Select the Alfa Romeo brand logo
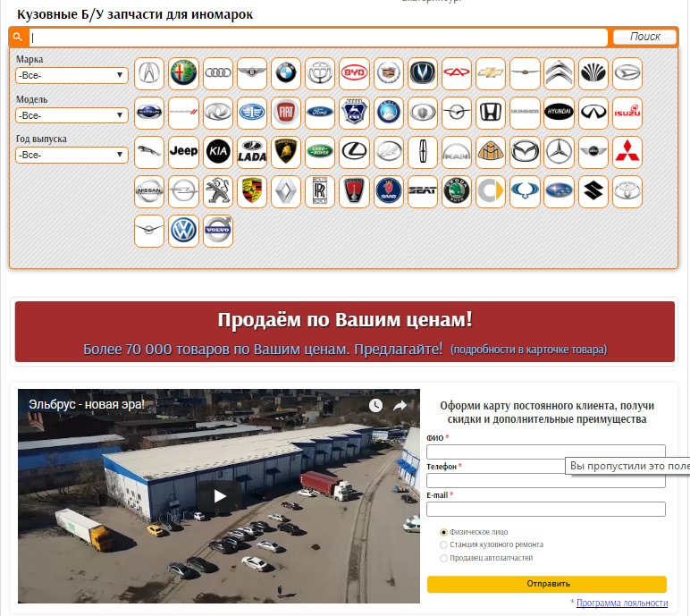 [183, 73]
